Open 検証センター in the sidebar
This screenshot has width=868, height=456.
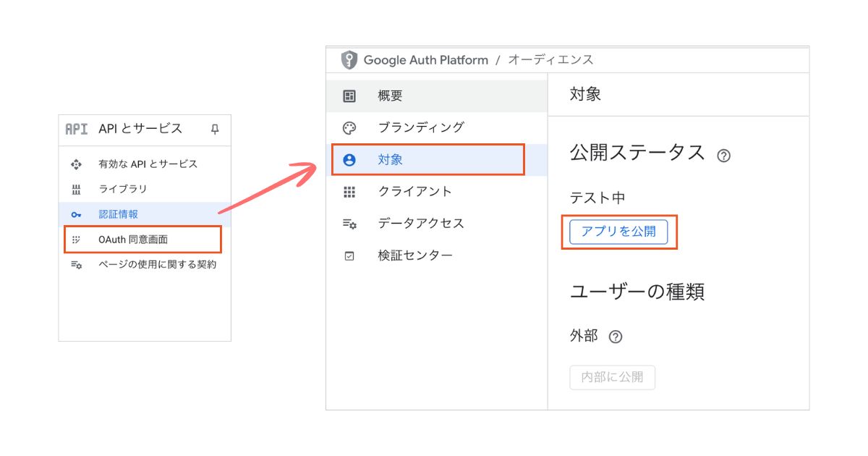415,256
